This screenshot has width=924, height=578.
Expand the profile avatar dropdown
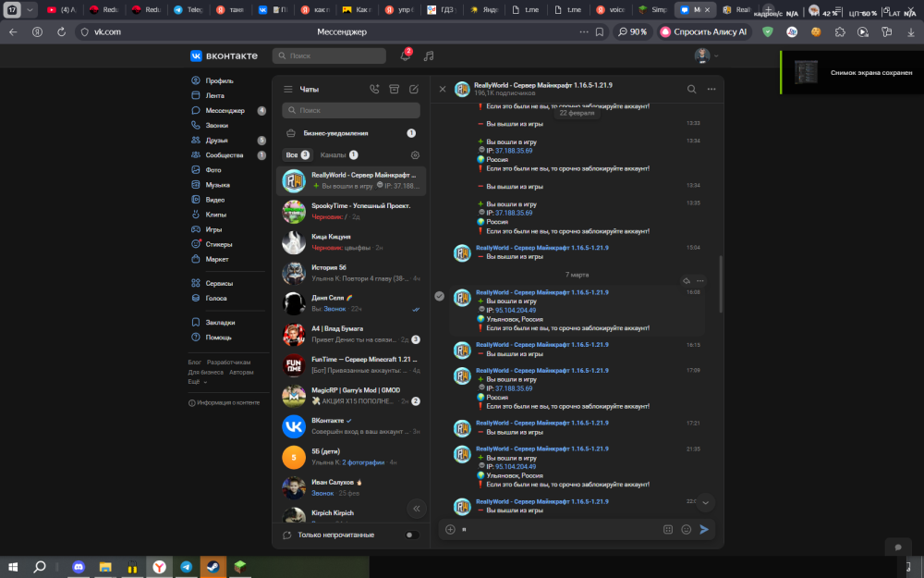(707, 55)
